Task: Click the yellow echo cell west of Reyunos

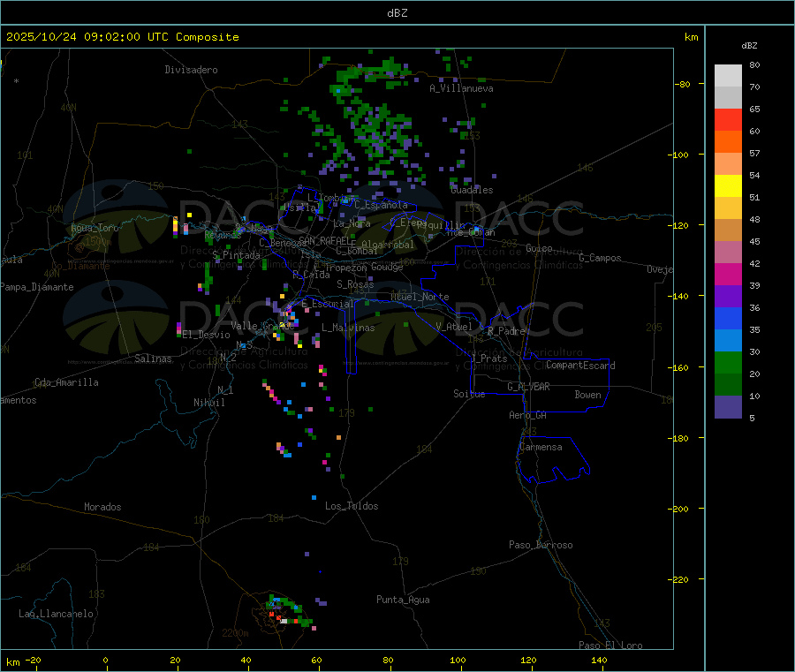Action: point(189,215)
